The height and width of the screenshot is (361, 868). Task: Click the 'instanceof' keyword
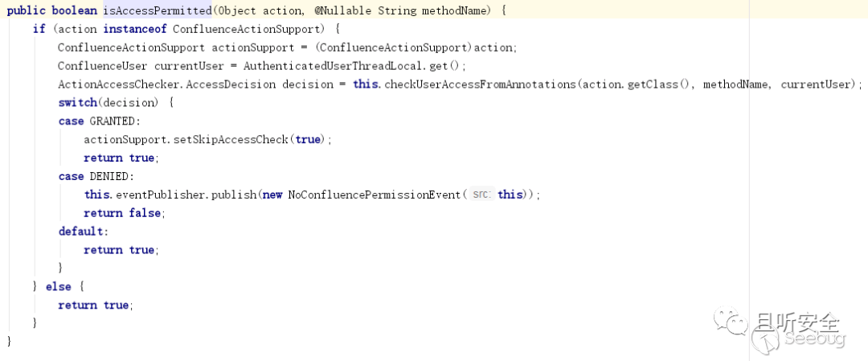(135, 29)
